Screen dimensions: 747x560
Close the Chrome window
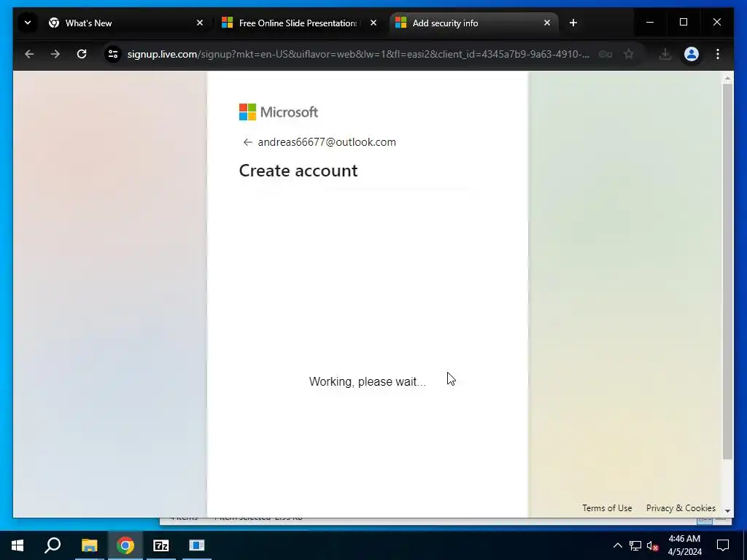click(x=717, y=23)
